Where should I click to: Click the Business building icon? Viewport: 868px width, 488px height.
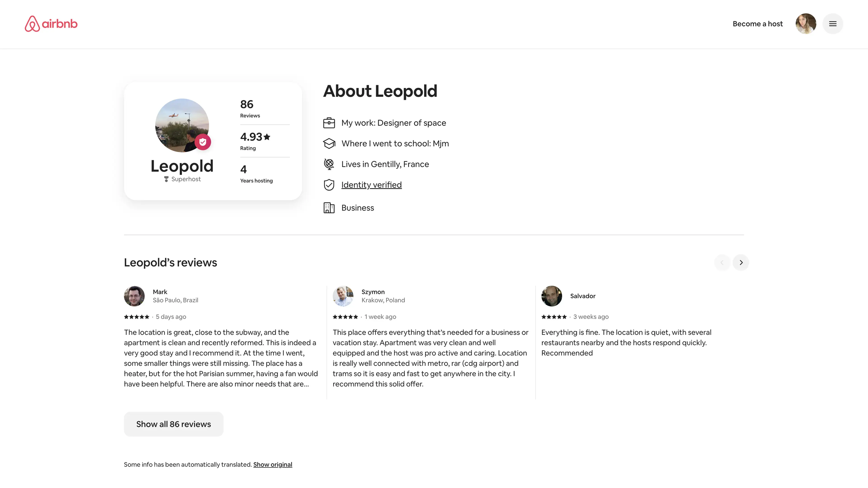click(329, 208)
